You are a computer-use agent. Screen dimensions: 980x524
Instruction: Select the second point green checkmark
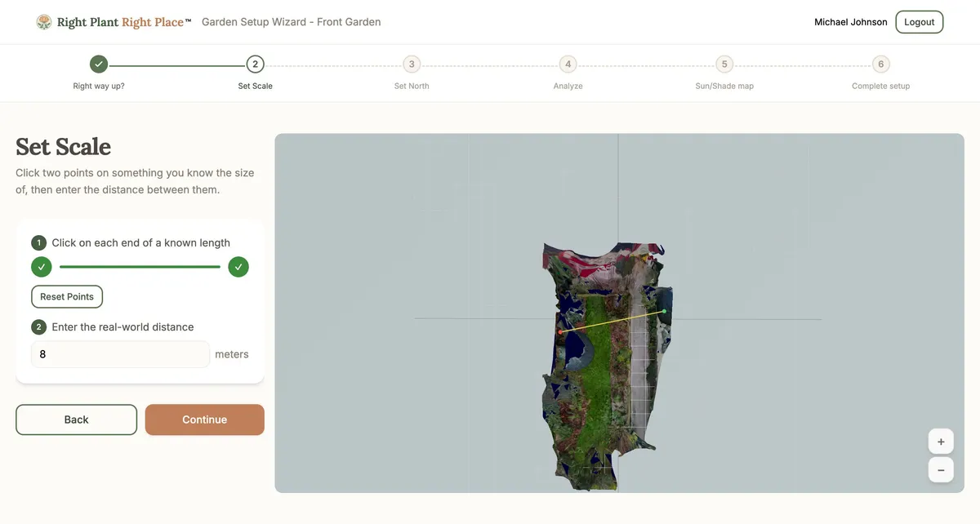(238, 267)
